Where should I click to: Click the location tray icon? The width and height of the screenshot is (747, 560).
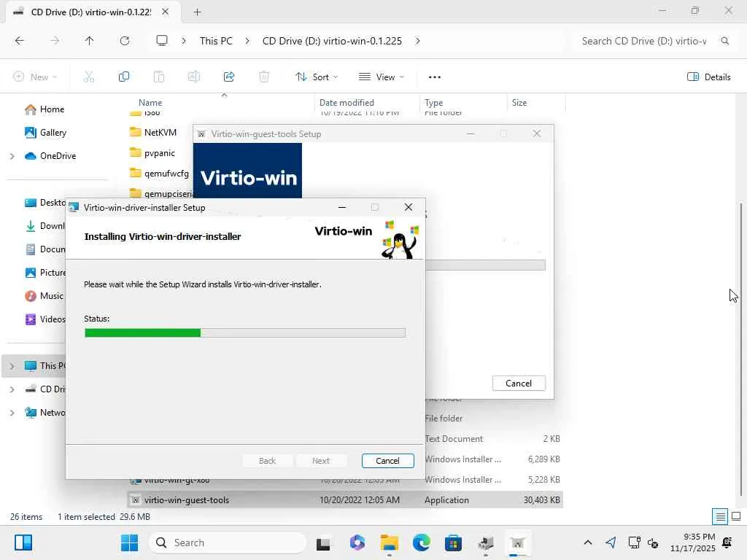611,542
